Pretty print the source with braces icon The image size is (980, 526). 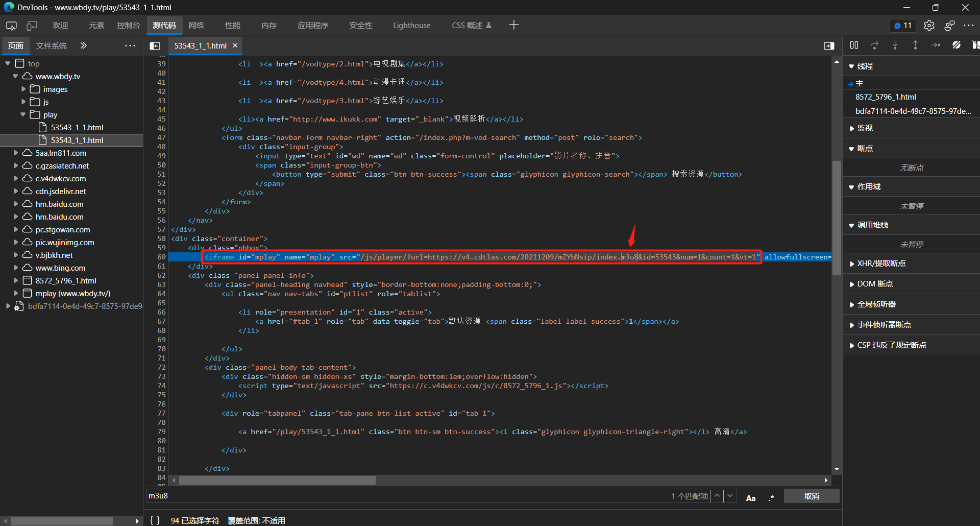tap(155, 520)
